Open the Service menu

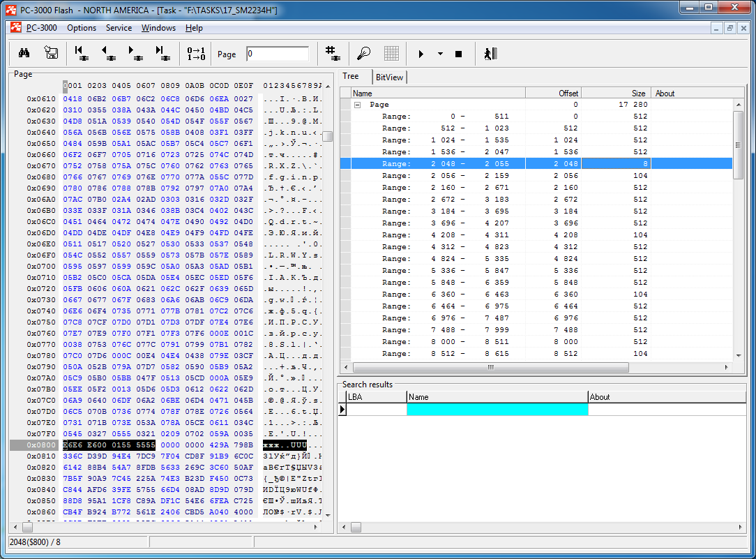119,28
